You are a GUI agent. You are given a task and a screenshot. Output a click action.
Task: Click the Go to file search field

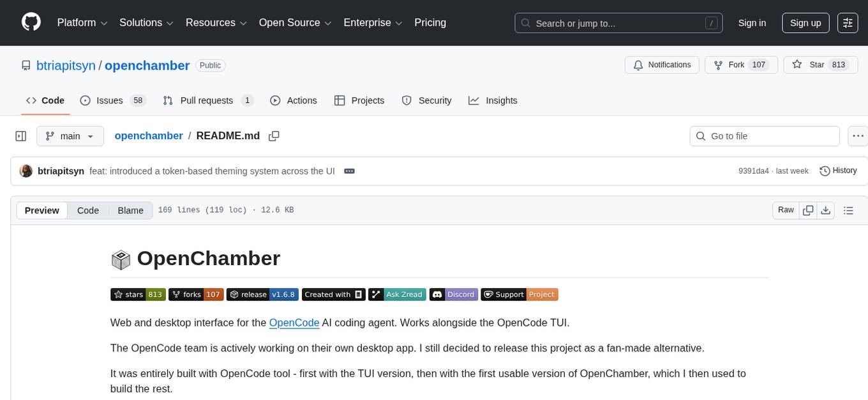tap(764, 135)
